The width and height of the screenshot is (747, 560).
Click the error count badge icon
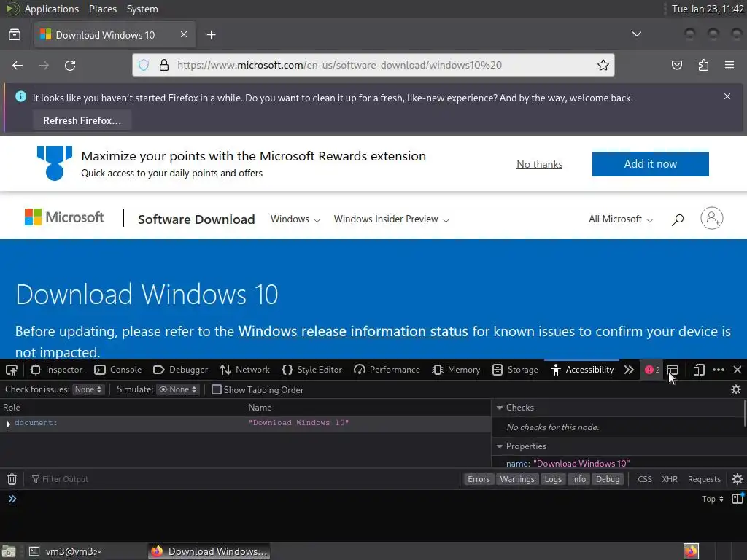pos(651,370)
